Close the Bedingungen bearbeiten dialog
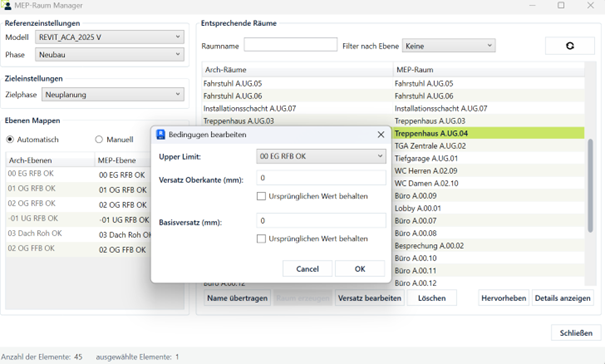Viewport: 605px width, 364px height. [381, 134]
